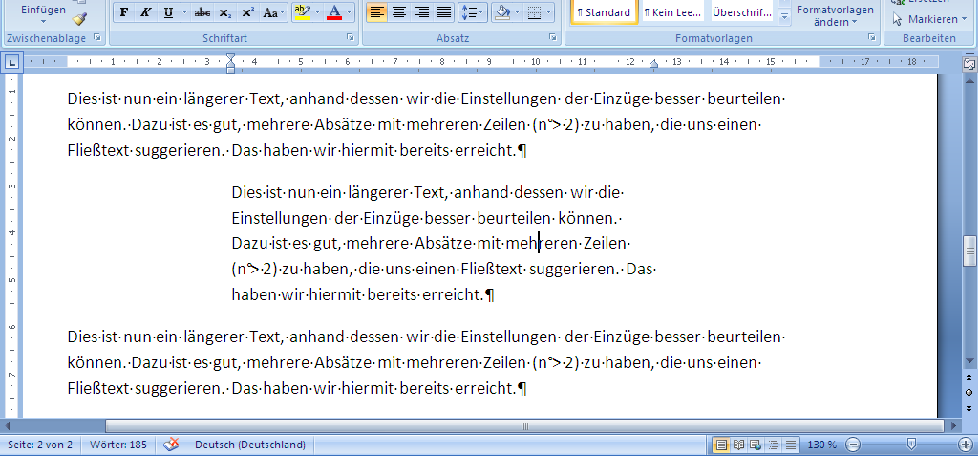Open the Absatz dialog launcher

552,38
